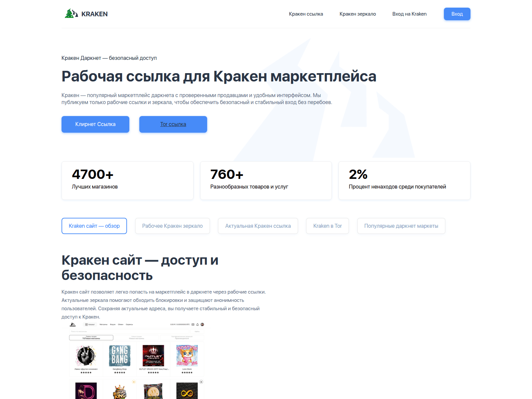Click the OUTLET DRUGS image in preview
The height and width of the screenshot is (399, 532).
coord(153,356)
